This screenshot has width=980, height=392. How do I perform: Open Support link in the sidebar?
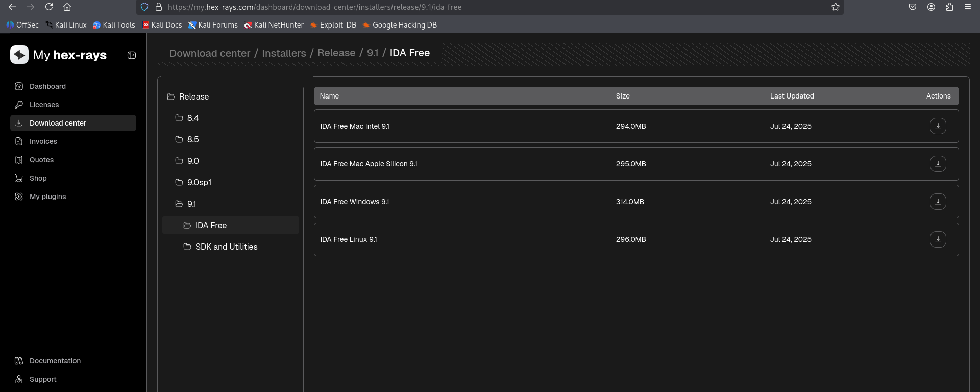tap(73, 379)
